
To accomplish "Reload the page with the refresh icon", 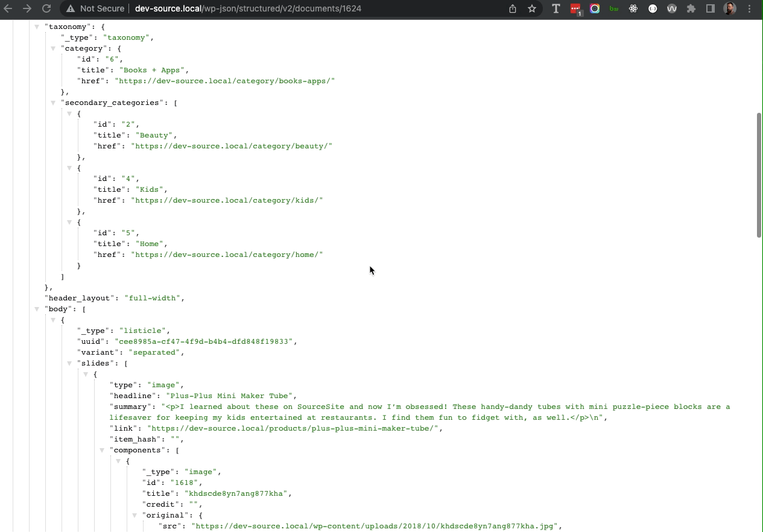I will [x=46, y=8].
